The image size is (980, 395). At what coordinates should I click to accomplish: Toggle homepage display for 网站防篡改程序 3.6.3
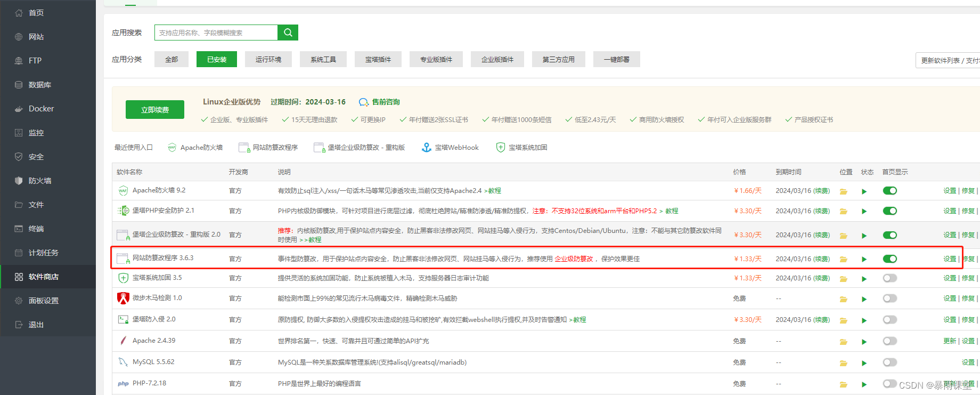pos(890,259)
